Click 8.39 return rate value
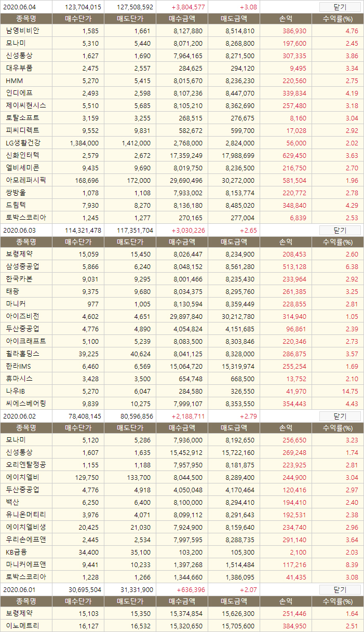The height and width of the screenshot is (632, 364). point(352,564)
